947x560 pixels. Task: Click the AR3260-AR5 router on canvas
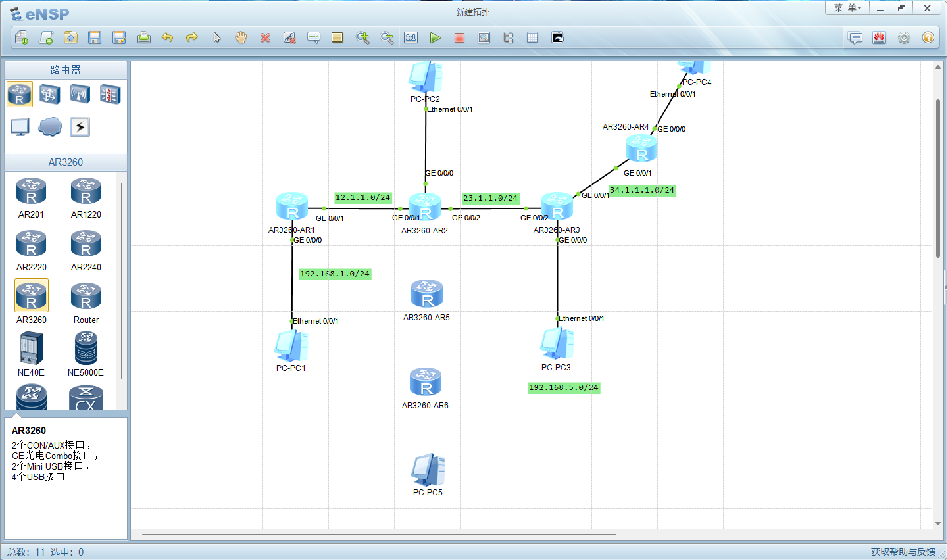pyautogui.click(x=427, y=294)
